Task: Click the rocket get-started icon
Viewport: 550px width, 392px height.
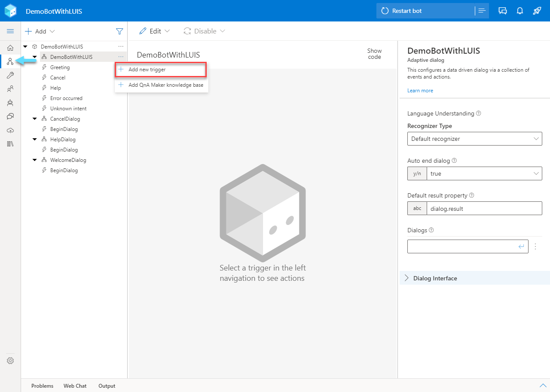Action: [537, 11]
